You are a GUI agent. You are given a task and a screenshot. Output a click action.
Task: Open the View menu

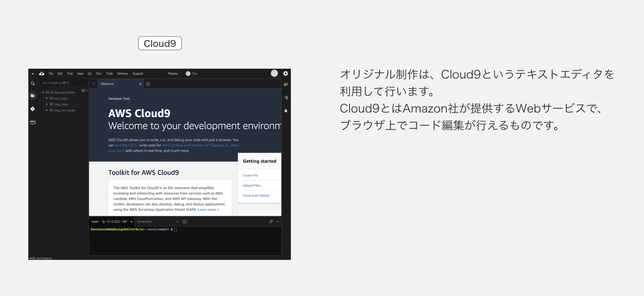click(x=80, y=74)
